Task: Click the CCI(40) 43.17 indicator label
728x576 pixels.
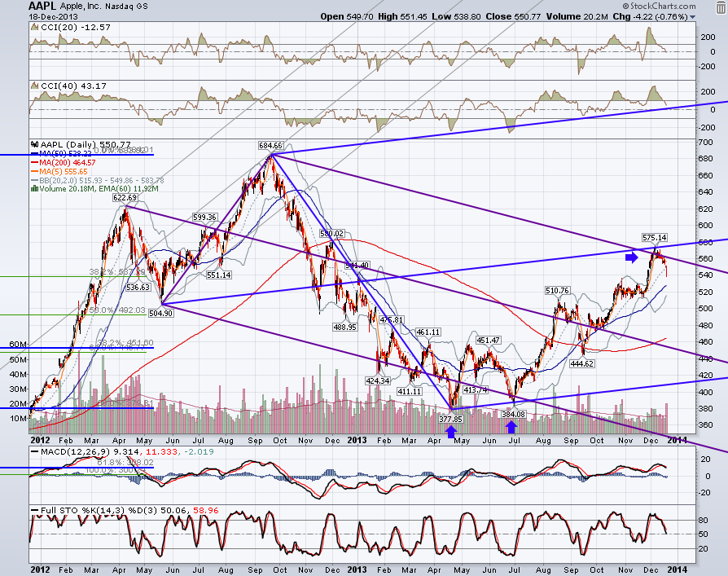Action: coord(73,86)
